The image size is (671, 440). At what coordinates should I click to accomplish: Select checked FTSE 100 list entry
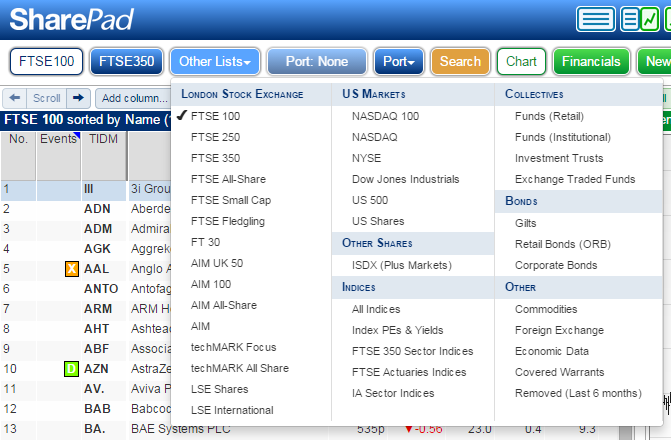pyautogui.click(x=215, y=116)
